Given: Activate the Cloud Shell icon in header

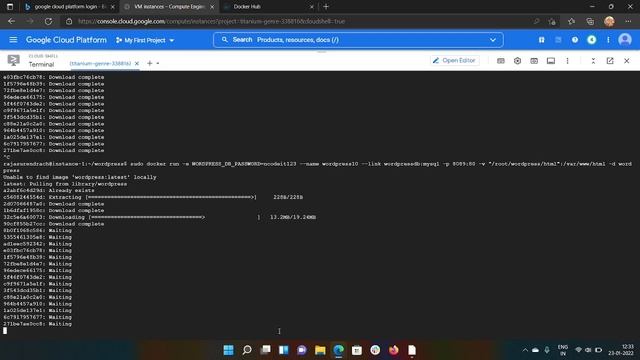Looking at the screenshot, I should coord(558,40).
